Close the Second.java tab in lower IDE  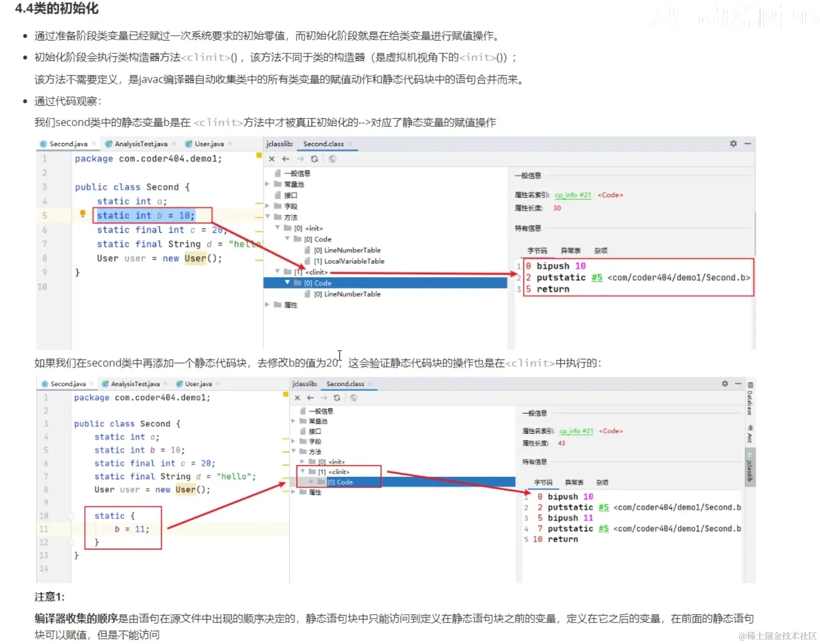tap(91, 384)
